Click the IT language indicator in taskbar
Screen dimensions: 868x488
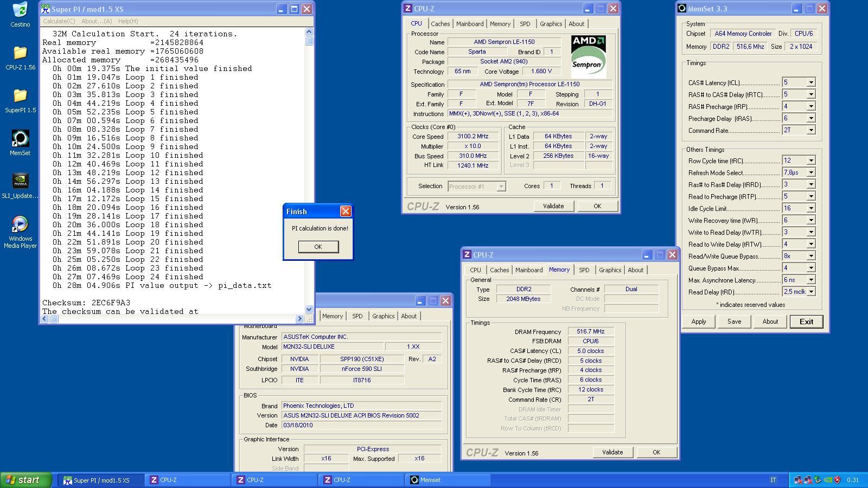[x=773, y=480]
